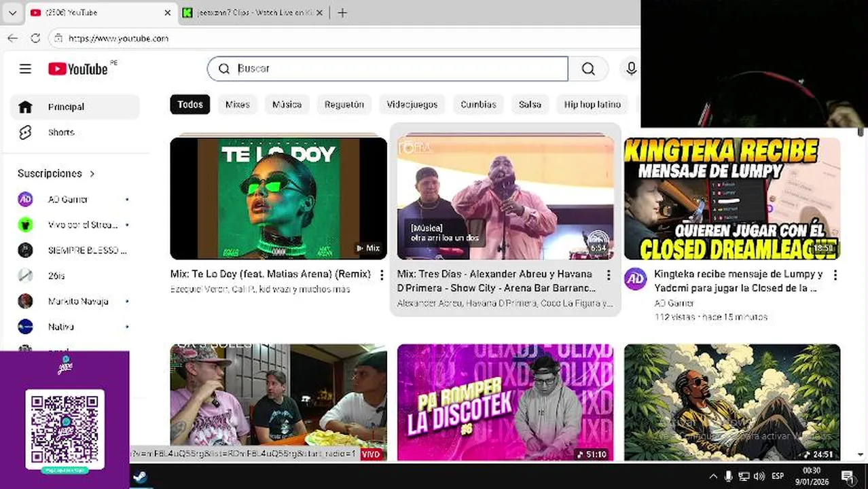The image size is (868, 489).
Task: Click the network tray icon
Action: pyautogui.click(x=744, y=476)
